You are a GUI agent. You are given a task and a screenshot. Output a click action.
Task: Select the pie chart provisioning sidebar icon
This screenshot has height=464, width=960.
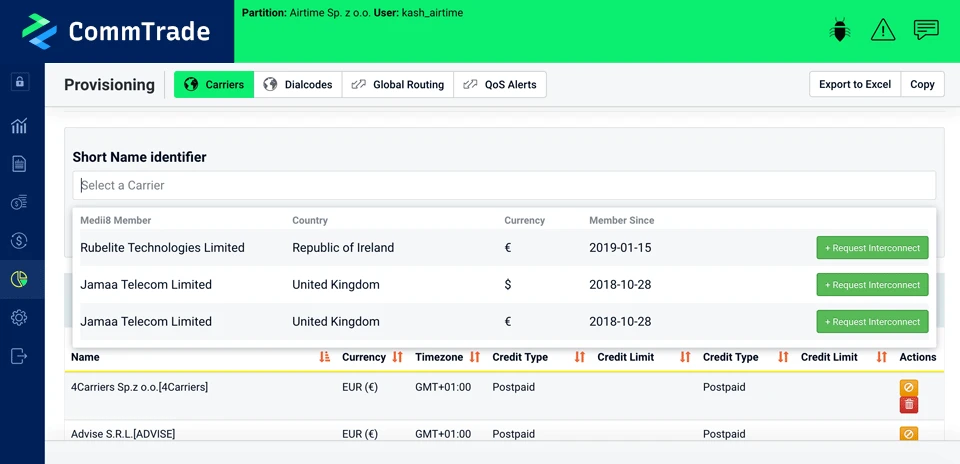pos(19,279)
